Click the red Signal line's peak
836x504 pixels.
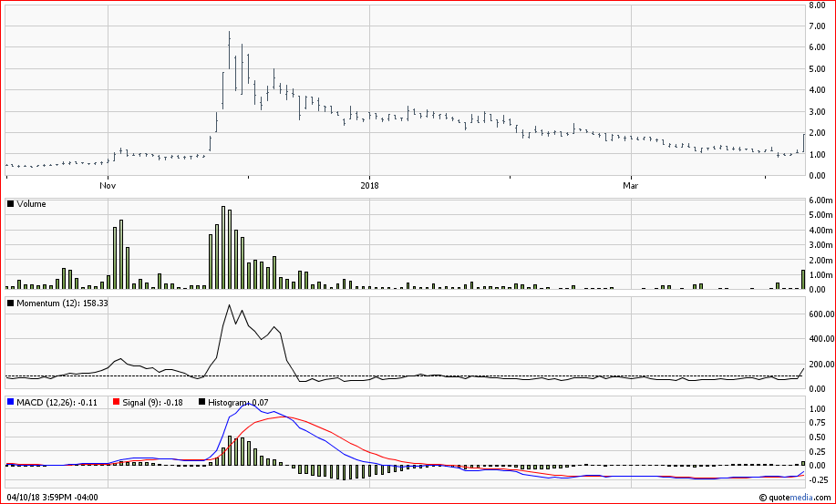click(283, 417)
